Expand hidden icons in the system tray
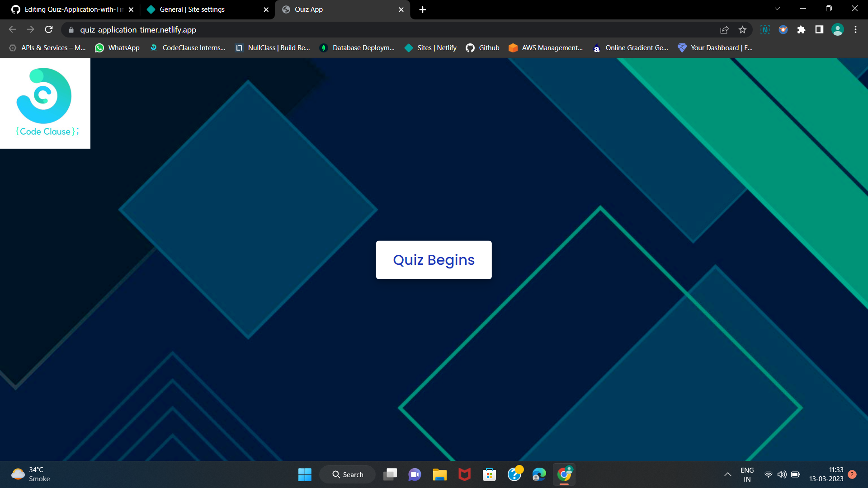868x488 pixels. click(x=728, y=475)
